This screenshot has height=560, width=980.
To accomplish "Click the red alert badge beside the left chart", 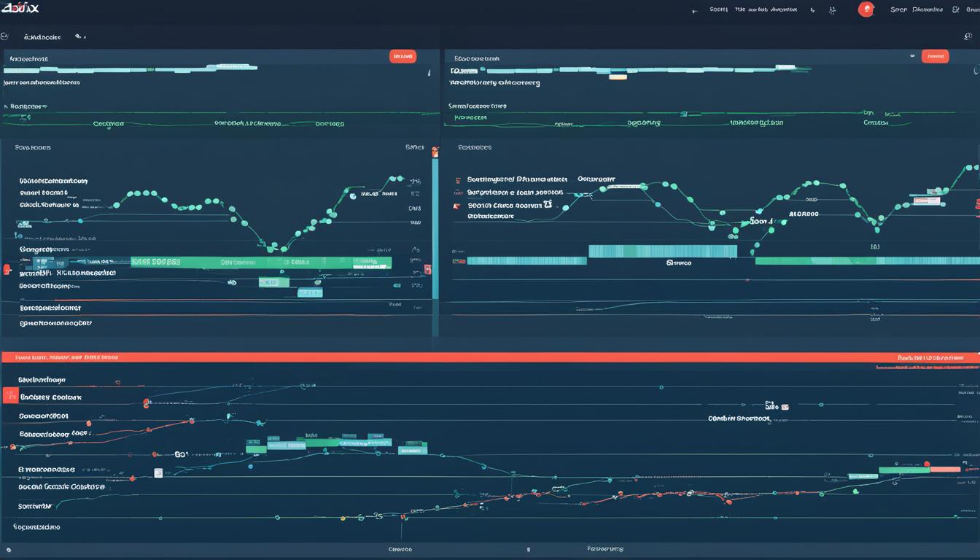I will (435, 152).
